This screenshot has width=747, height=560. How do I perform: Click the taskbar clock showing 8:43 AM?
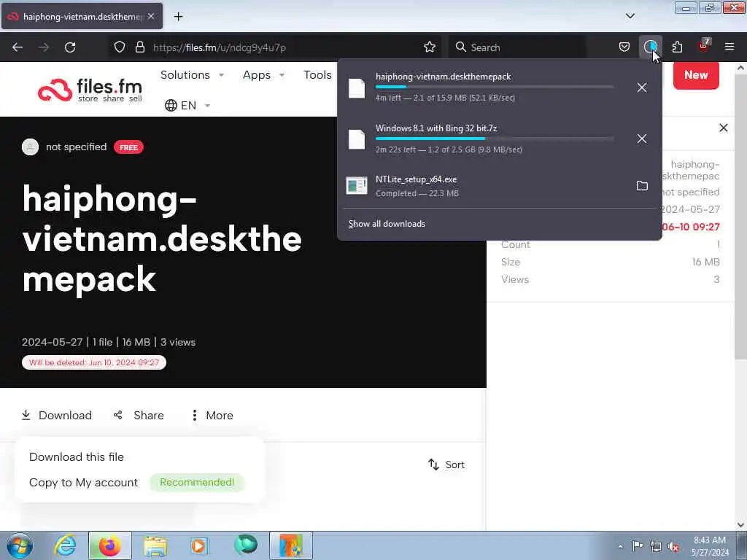[x=710, y=545]
